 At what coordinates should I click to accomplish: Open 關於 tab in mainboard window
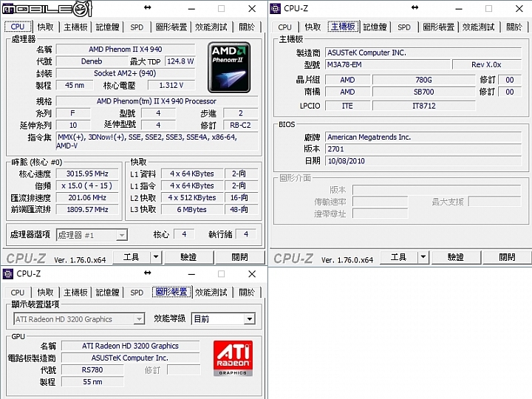click(514, 27)
